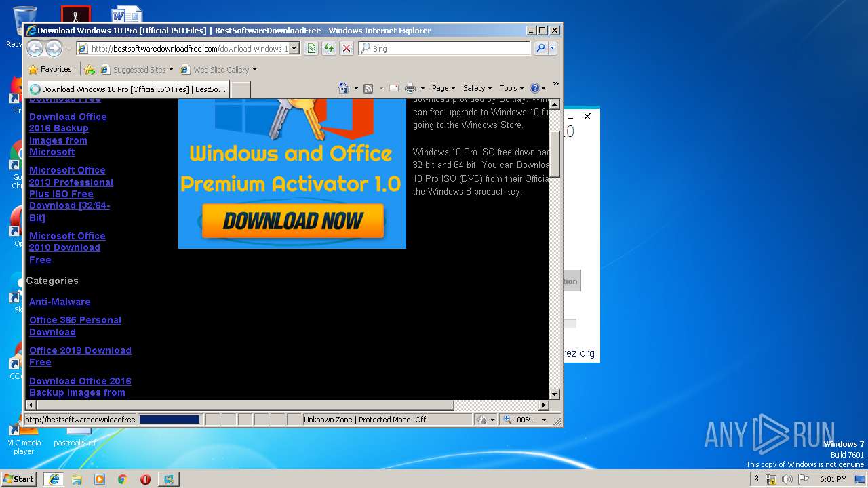Select the pastreally.rtf desktop file
Viewport: 868px width, 488px height.
[x=75, y=437]
